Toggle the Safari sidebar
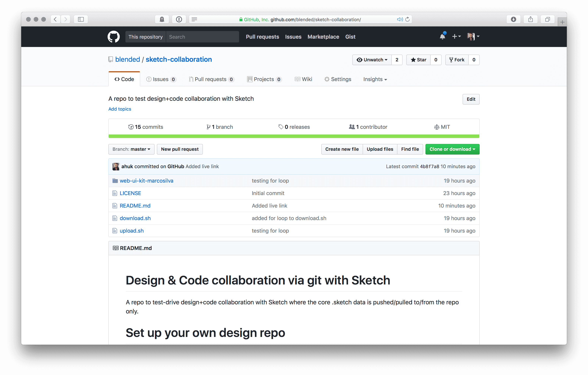 tap(81, 19)
